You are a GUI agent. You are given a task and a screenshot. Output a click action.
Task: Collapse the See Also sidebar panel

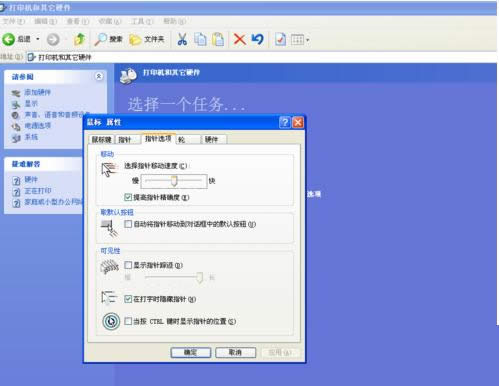[99, 76]
